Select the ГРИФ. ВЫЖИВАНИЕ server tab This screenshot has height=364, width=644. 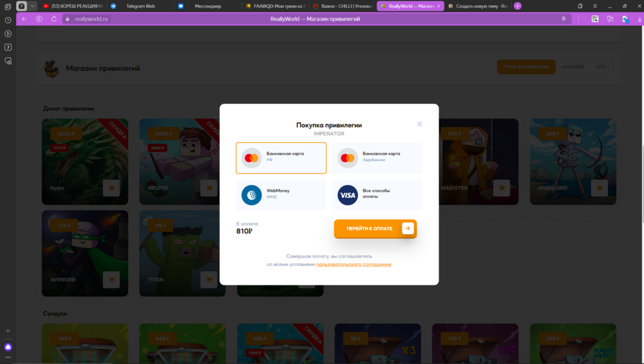coord(526,67)
